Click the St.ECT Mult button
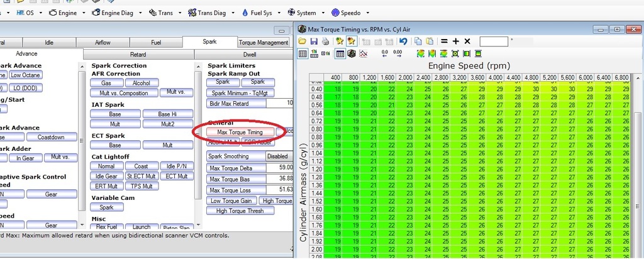Viewport: 644px width, 259px height. coord(141,176)
